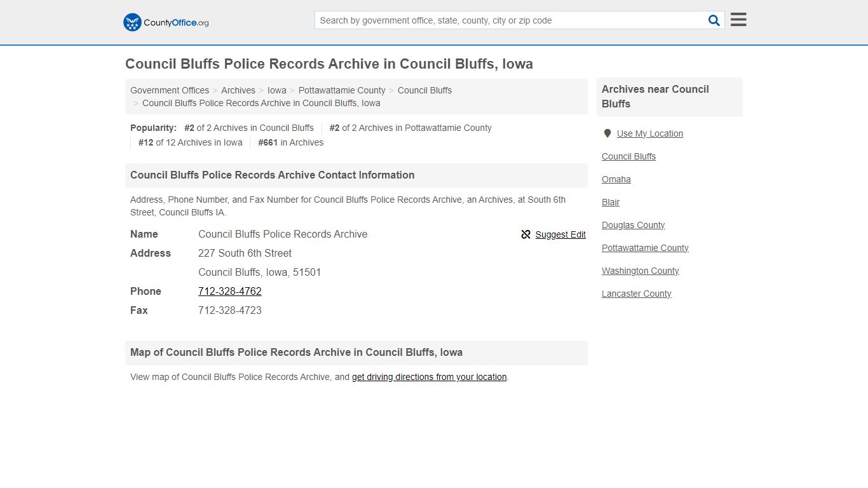The height and width of the screenshot is (488, 868).
Task: Click the Phone label
Action: 146,291
